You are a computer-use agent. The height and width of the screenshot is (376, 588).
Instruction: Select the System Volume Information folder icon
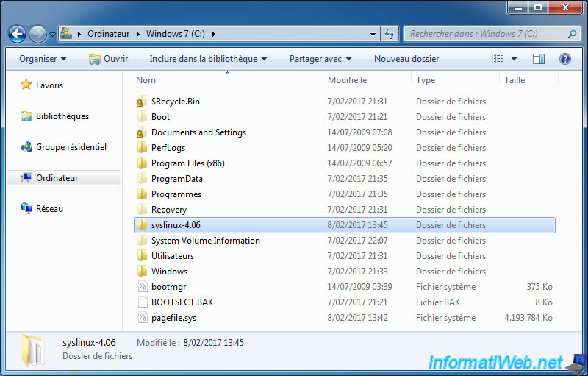[x=142, y=240]
